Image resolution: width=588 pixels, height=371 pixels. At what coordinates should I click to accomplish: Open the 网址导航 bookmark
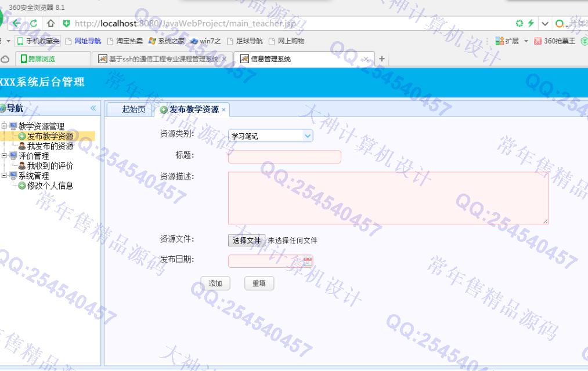pyautogui.click(x=83, y=41)
